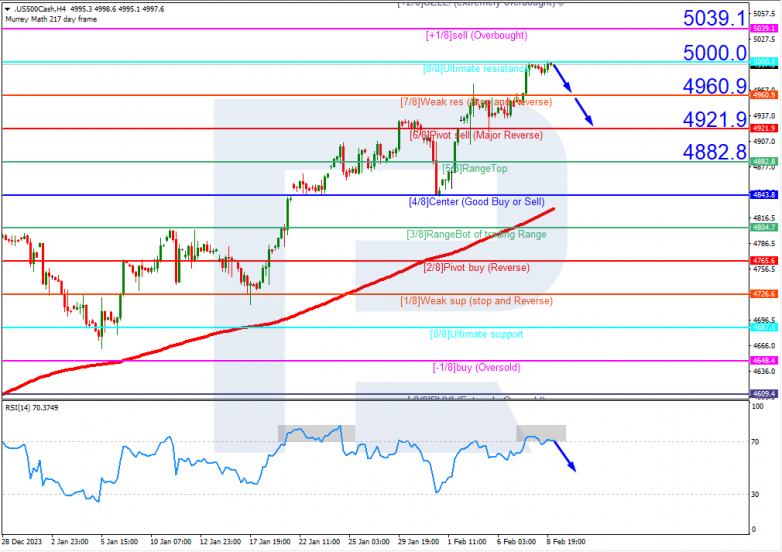
Task: Click the red 4765.6 price axis tag
Action: click(764, 261)
